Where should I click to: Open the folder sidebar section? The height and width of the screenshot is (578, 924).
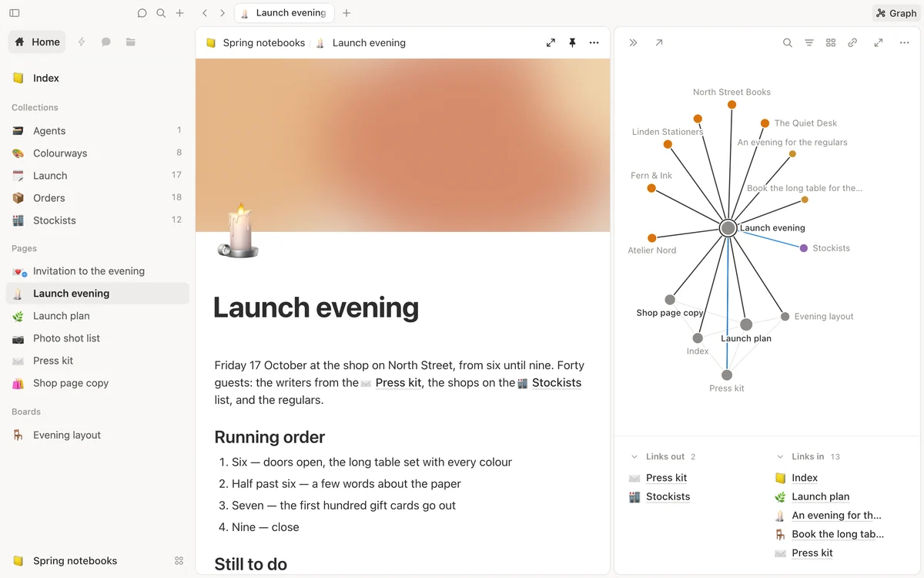pyautogui.click(x=131, y=42)
